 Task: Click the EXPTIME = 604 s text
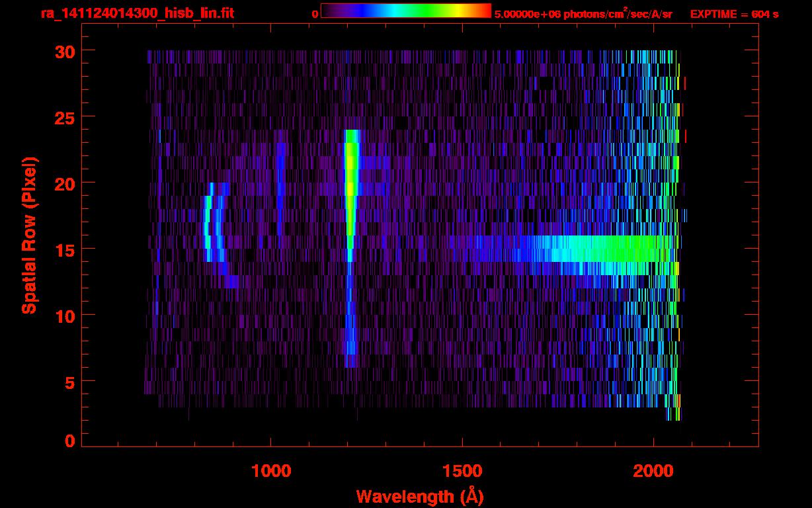click(x=734, y=14)
